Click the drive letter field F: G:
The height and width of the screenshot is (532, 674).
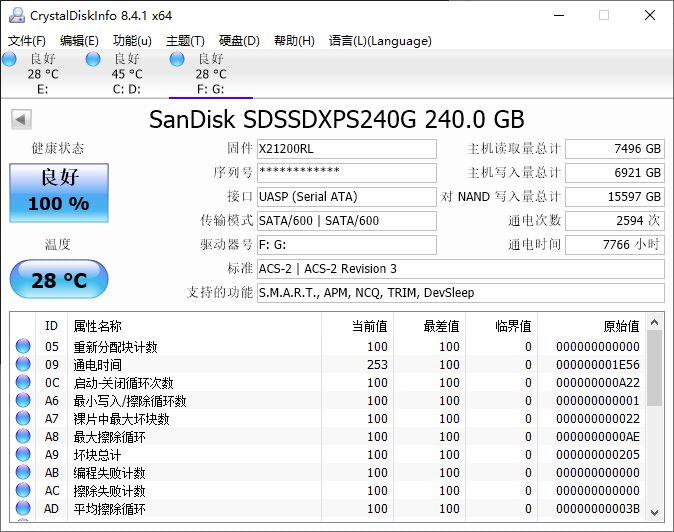346,245
